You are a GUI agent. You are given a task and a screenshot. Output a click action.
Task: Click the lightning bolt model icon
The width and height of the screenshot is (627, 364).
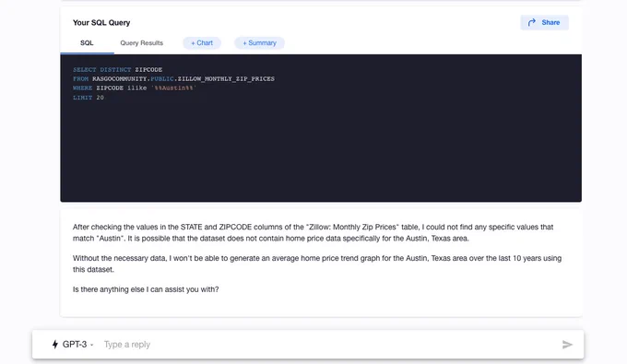coord(55,345)
